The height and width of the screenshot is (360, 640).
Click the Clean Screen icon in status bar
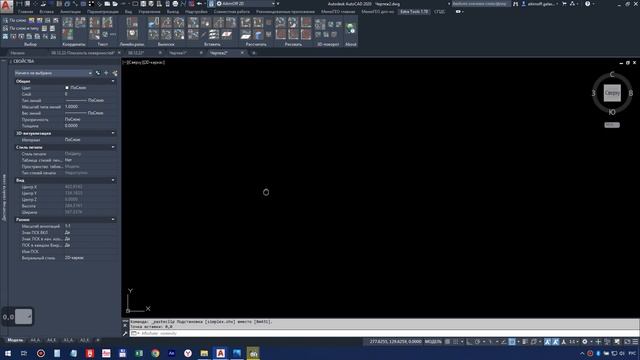[627, 342]
